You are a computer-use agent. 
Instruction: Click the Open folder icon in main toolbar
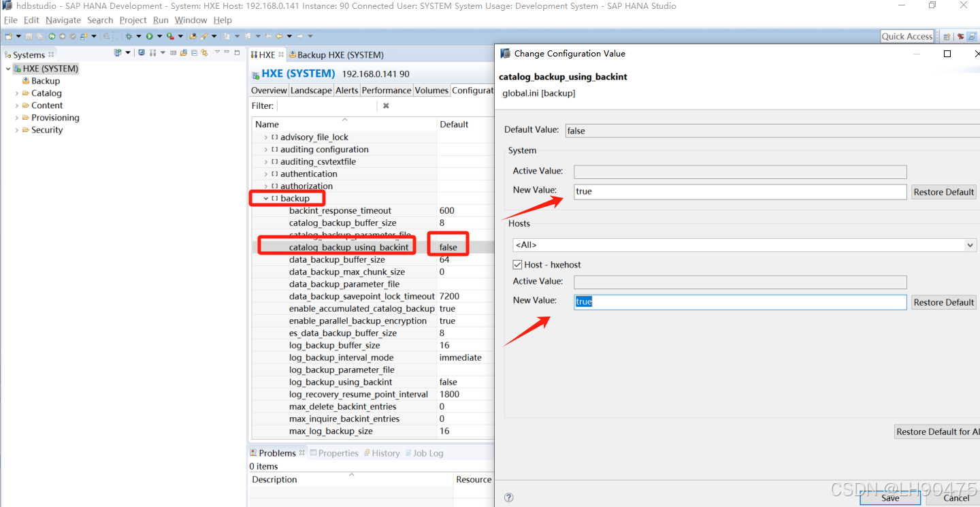(193, 36)
